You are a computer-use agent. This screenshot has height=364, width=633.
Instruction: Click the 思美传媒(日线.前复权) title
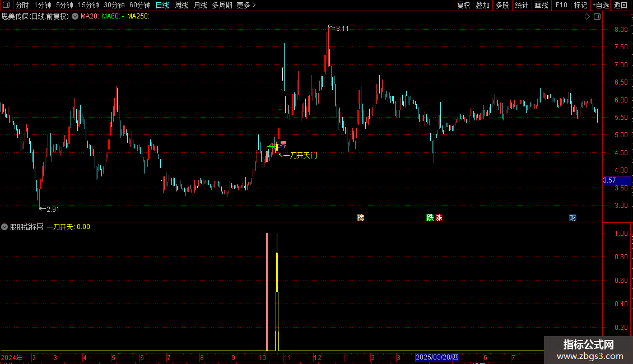pyautogui.click(x=35, y=16)
